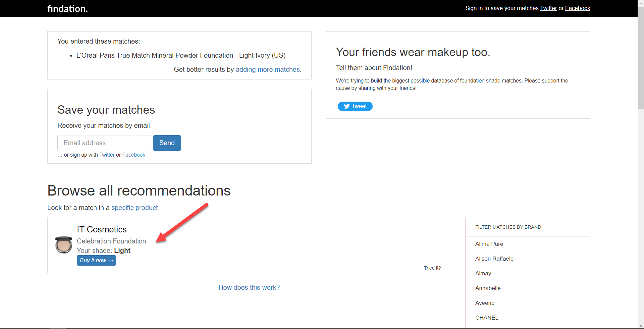
Task: Filter matches by Alison Raffaele brand
Action: point(494,259)
